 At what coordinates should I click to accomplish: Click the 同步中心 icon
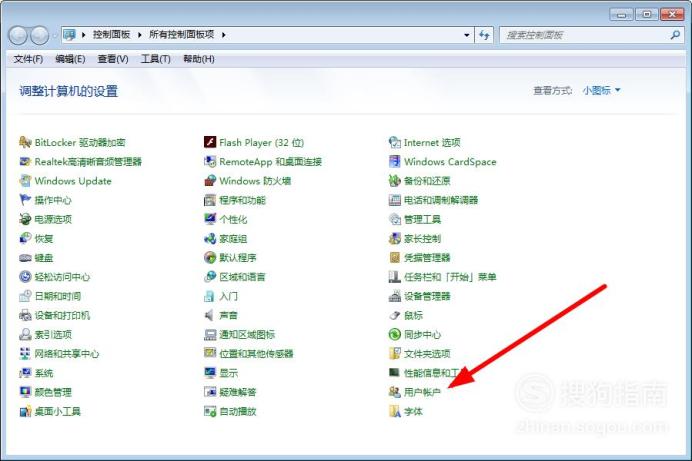[x=395, y=334]
